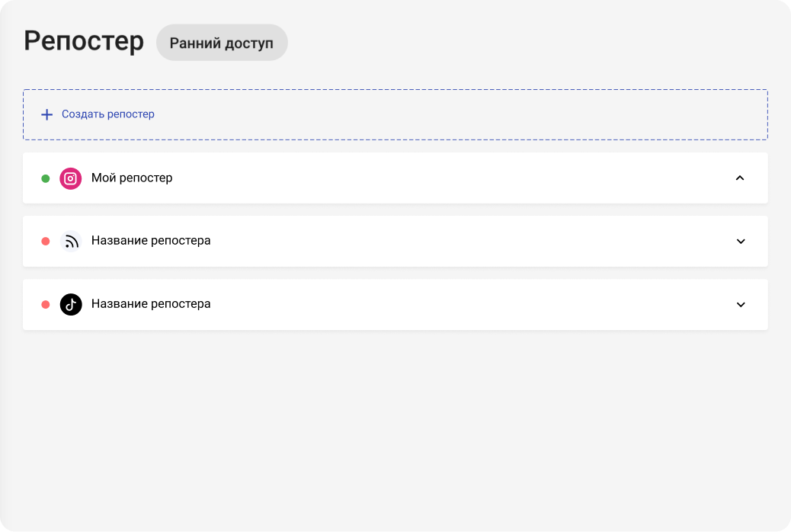Select the Мой репостер title text
Screen dimensions: 791x532
click(132, 178)
